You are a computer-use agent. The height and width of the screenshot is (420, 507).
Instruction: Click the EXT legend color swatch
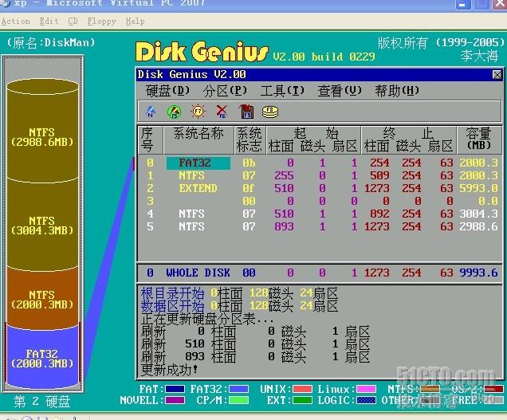[x=302, y=400]
